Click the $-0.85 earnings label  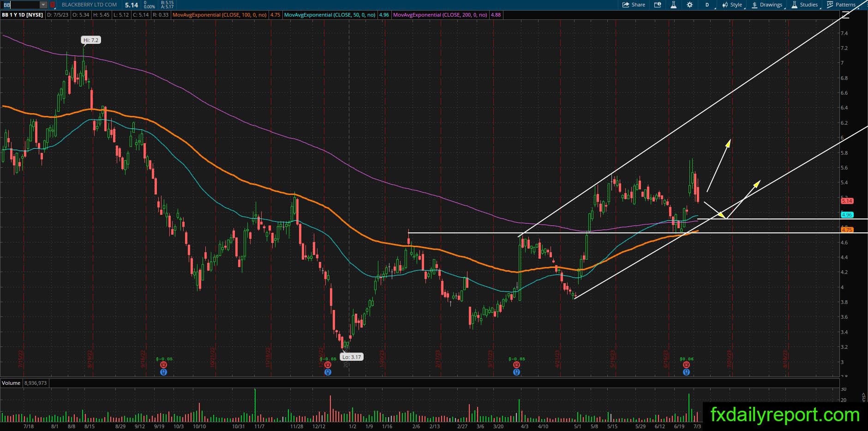[x=516, y=359]
